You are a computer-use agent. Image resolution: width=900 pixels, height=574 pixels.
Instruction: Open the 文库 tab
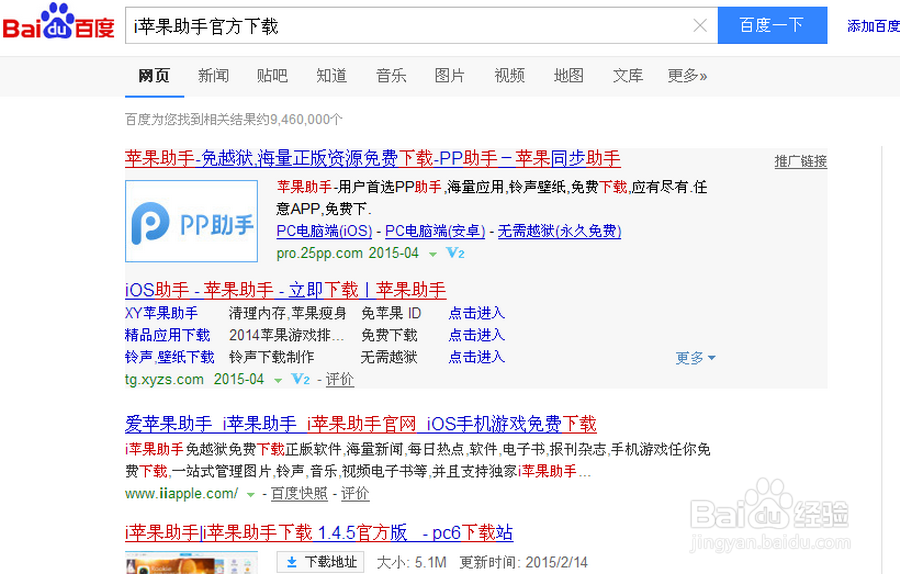tap(627, 75)
